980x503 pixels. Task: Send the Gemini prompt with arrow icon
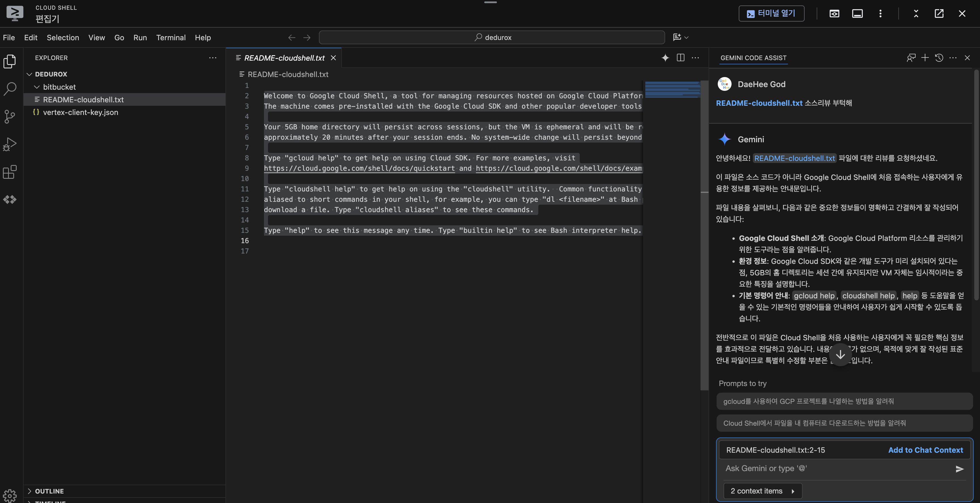[960, 469]
